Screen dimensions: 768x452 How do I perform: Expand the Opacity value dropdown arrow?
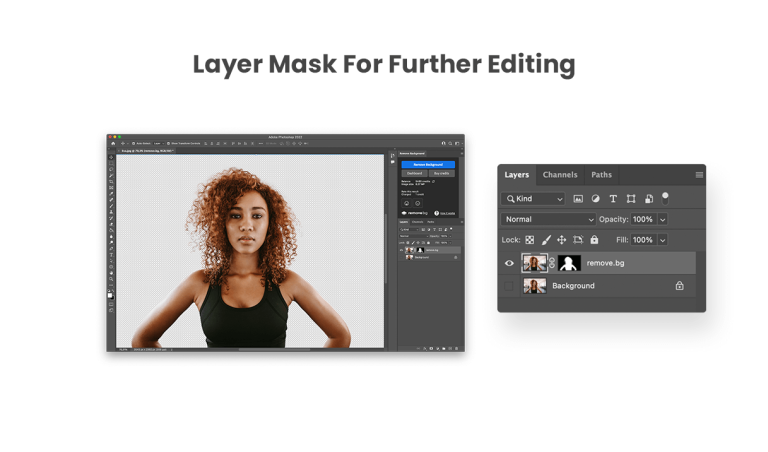pyautogui.click(x=662, y=219)
